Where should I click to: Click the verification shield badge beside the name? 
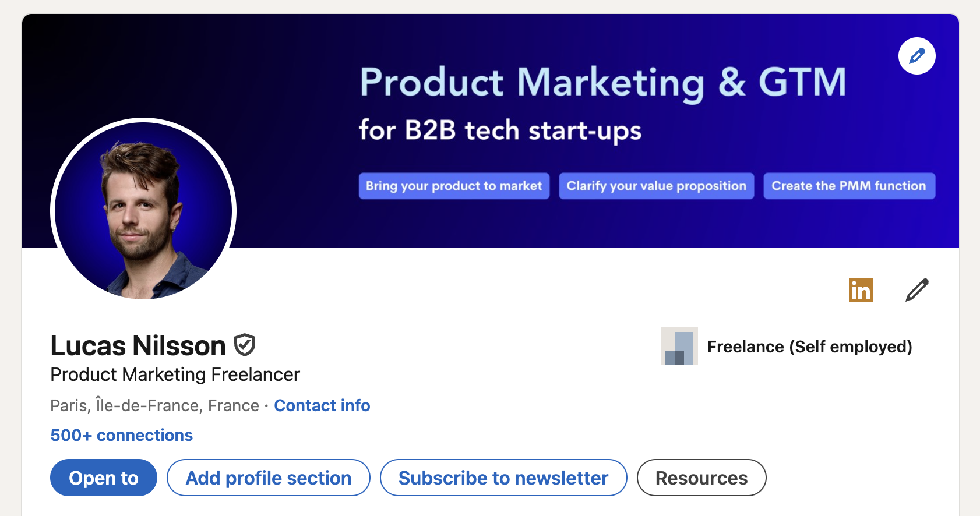pos(245,345)
